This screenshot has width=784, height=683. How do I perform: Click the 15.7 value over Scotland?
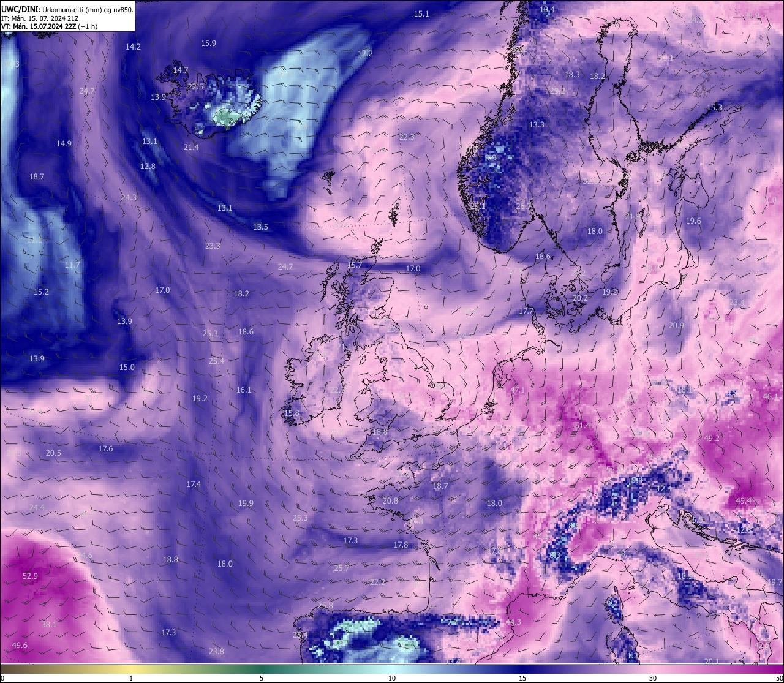(355, 265)
